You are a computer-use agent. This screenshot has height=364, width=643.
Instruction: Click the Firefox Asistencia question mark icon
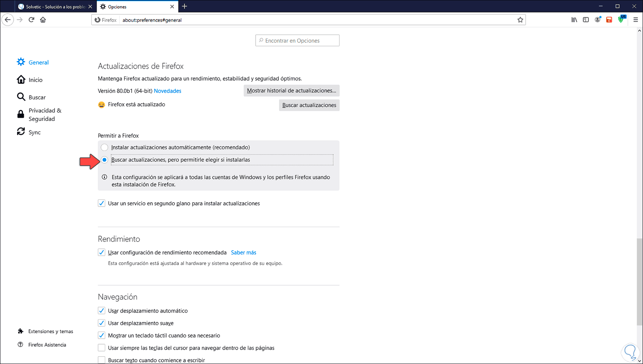coord(21,345)
